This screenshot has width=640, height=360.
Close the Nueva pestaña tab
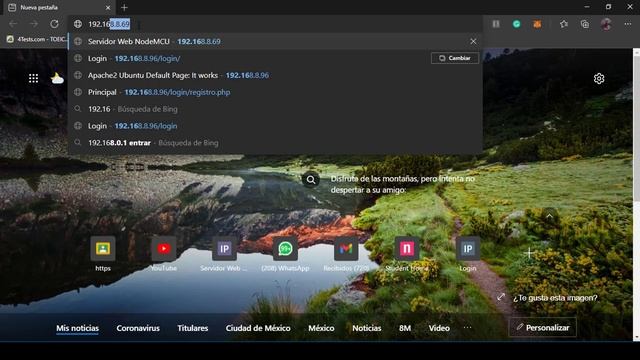click(x=108, y=7)
